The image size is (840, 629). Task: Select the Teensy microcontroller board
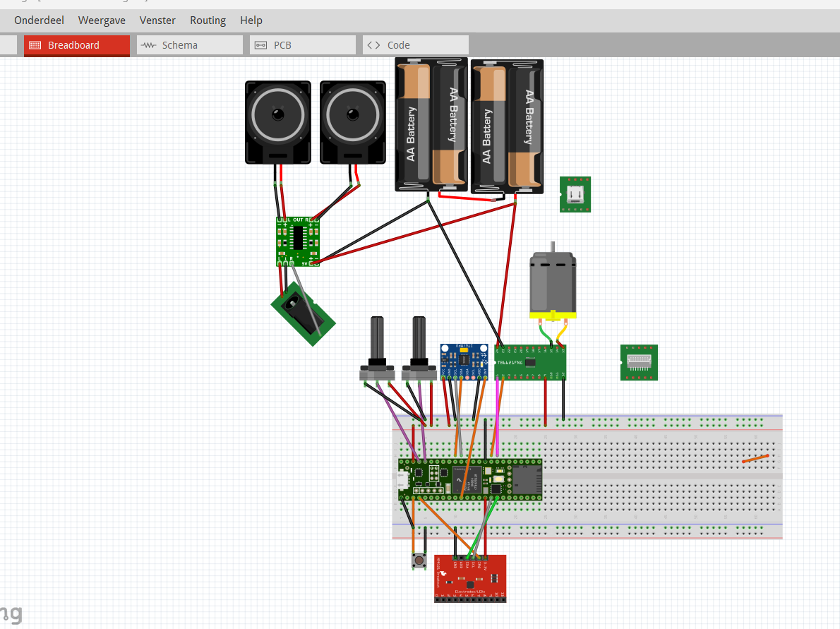click(470, 479)
